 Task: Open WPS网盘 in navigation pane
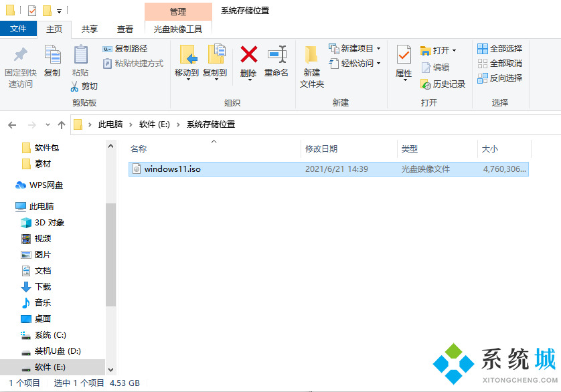pyautogui.click(x=39, y=185)
